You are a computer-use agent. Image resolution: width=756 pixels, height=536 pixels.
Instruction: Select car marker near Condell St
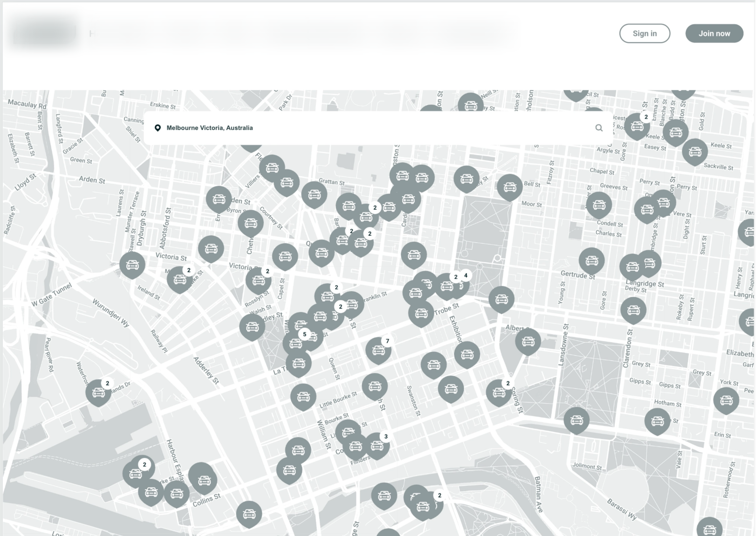[x=599, y=205]
